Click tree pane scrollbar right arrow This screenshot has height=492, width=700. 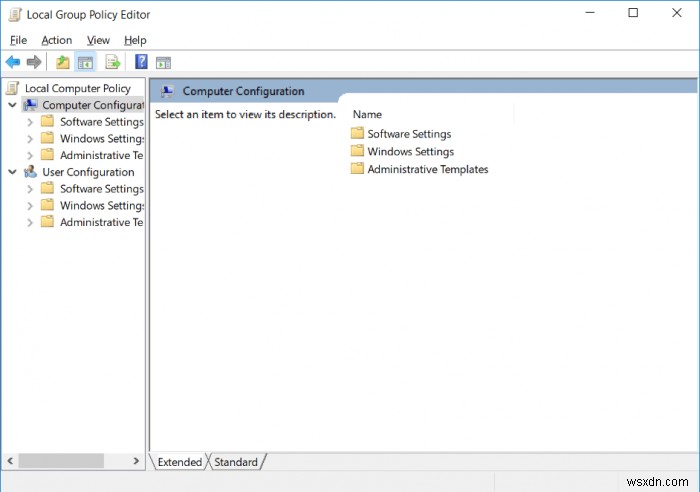[x=136, y=461]
